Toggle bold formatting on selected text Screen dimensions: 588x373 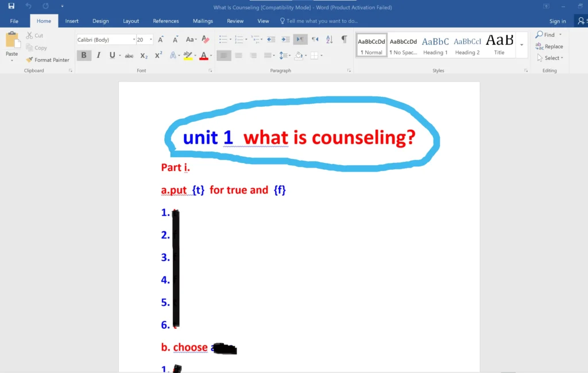(83, 55)
